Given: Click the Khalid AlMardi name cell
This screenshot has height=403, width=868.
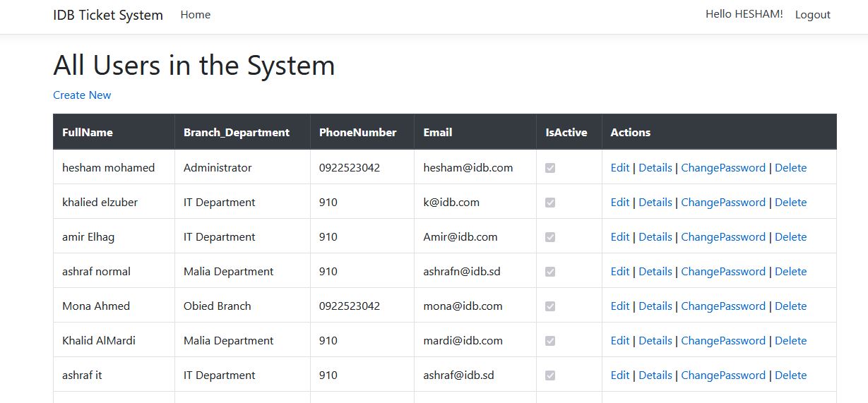Looking at the screenshot, I should coord(114,341).
